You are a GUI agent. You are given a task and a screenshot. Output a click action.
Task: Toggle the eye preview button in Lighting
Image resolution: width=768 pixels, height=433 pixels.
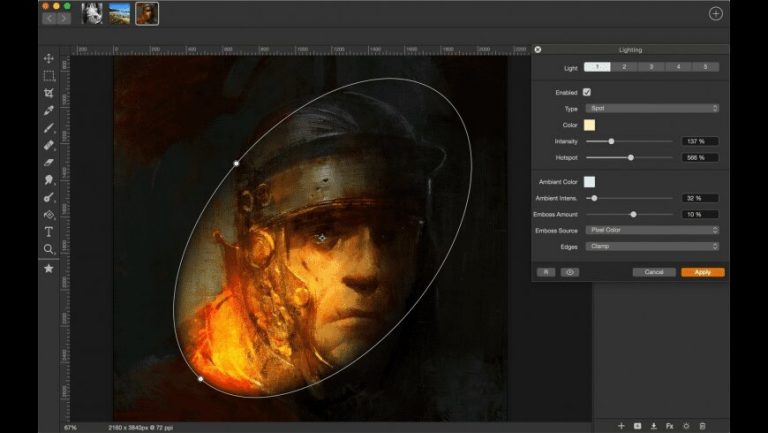tap(570, 272)
